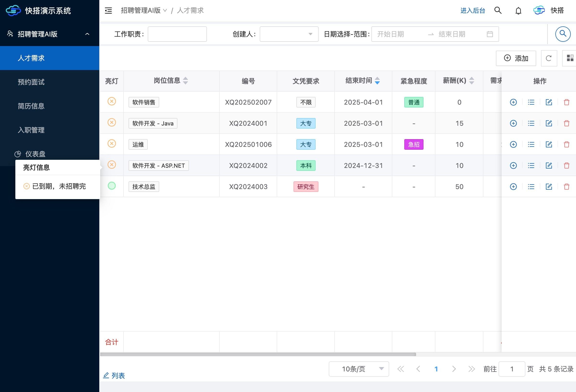Click the 列表 edit link

[x=114, y=376]
